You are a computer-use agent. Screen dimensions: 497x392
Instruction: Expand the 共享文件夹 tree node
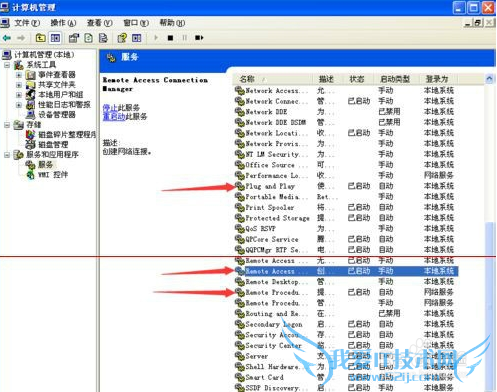pyautogui.click(x=19, y=85)
